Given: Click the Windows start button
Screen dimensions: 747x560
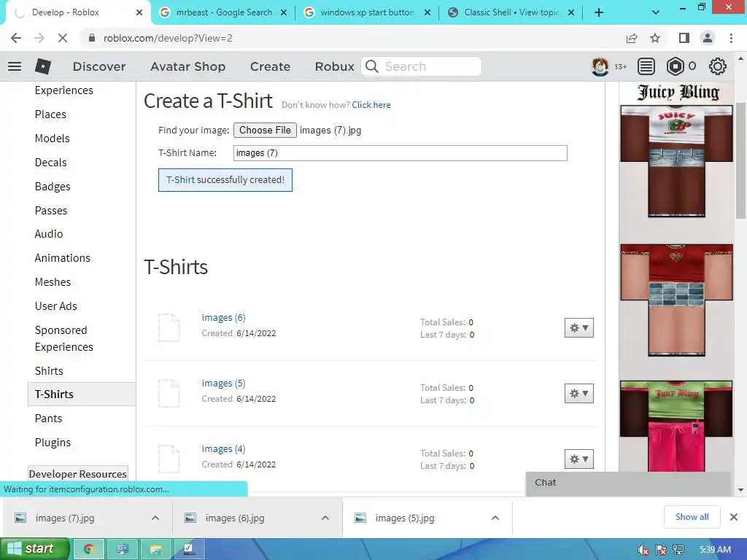Looking at the screenshot, I should pos(35,548).
